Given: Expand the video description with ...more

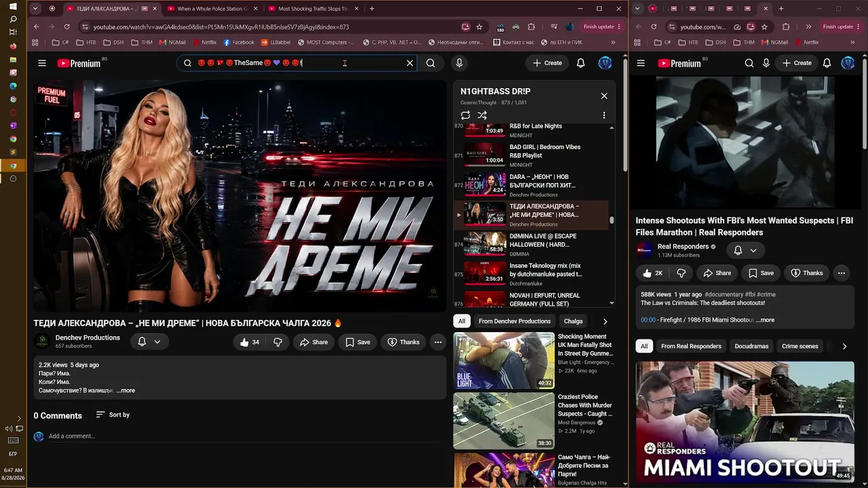Looking at the screenshot, I should 125,390.
